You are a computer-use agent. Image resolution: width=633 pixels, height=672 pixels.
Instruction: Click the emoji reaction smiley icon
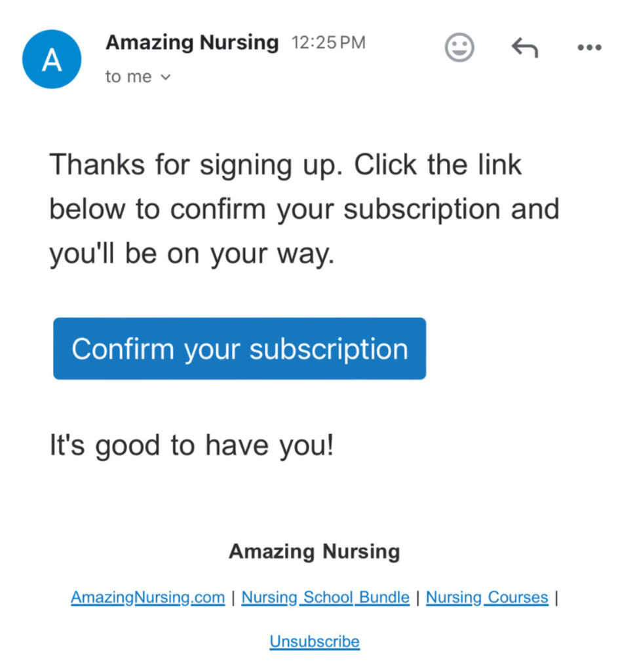(x=459, y=48)
